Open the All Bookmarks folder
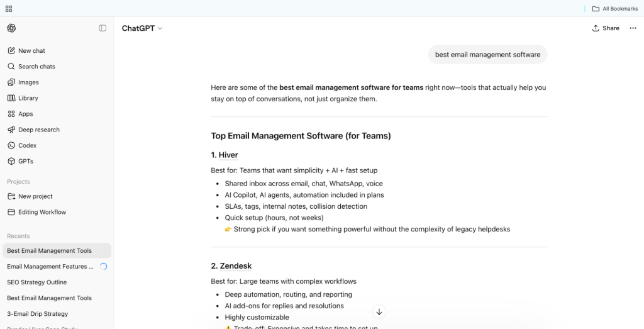 pos(615,9)
